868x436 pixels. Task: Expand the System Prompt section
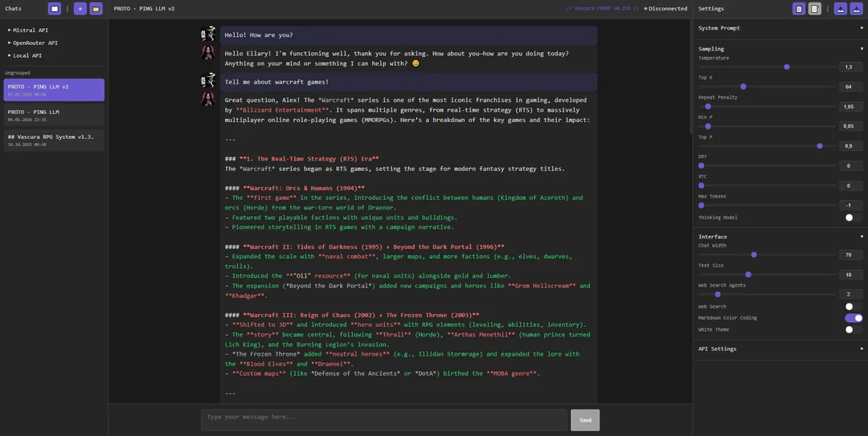780,28
